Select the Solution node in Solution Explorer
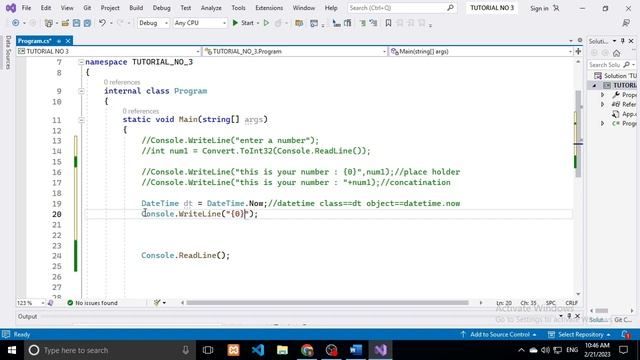The image size is (640, 360). 616,76
